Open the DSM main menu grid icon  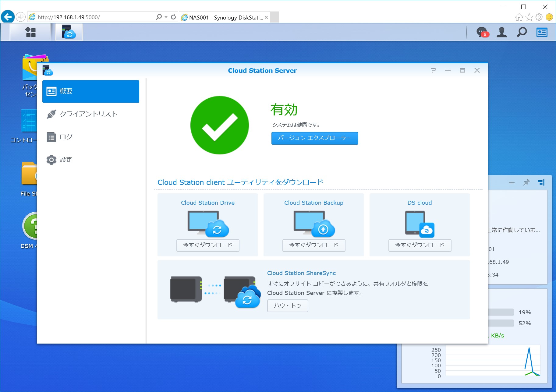click(30, 32)
